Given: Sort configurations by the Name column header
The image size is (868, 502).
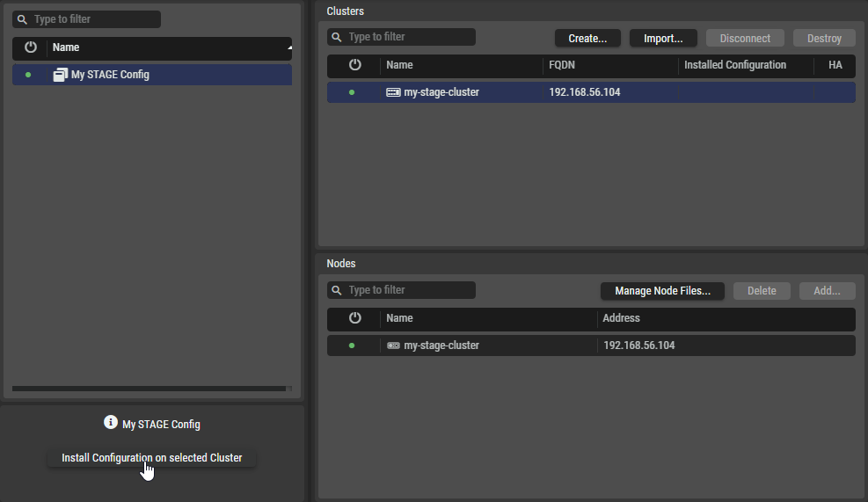Looking at the screenshot, I should click(x=66, y=47).
